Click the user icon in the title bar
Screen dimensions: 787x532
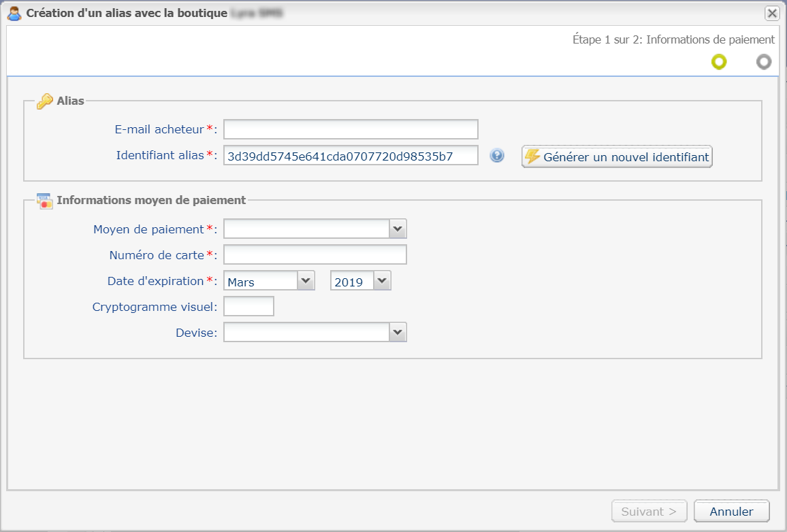(x=14, y=13)
